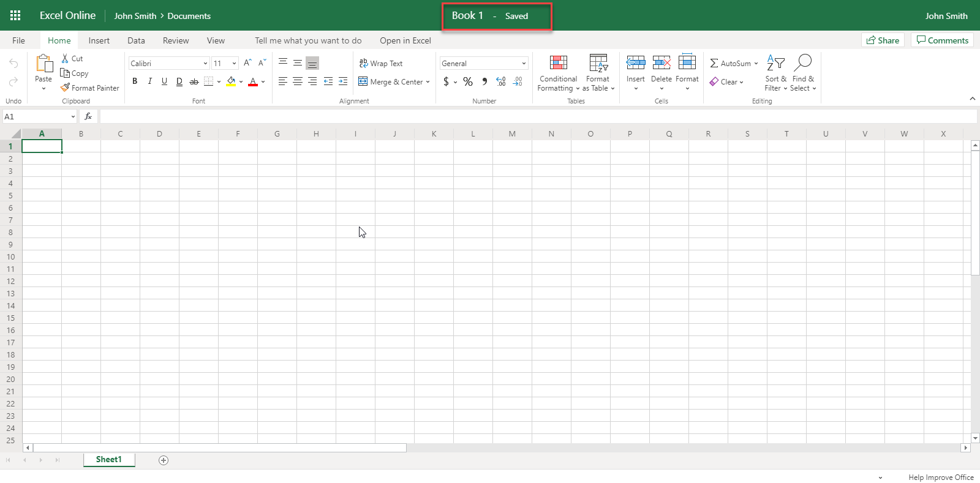Switch to the Data tab
The image size is (980, 483).
click(136, 40)
